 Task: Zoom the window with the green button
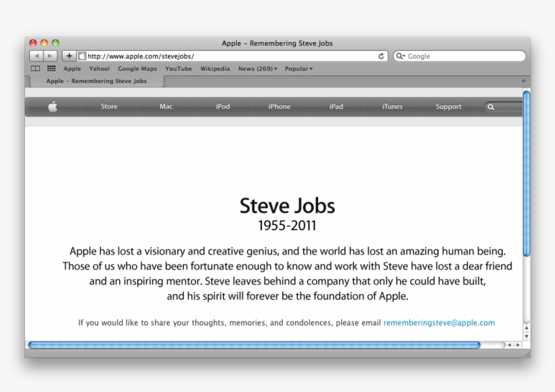click(x=56, y=43)
